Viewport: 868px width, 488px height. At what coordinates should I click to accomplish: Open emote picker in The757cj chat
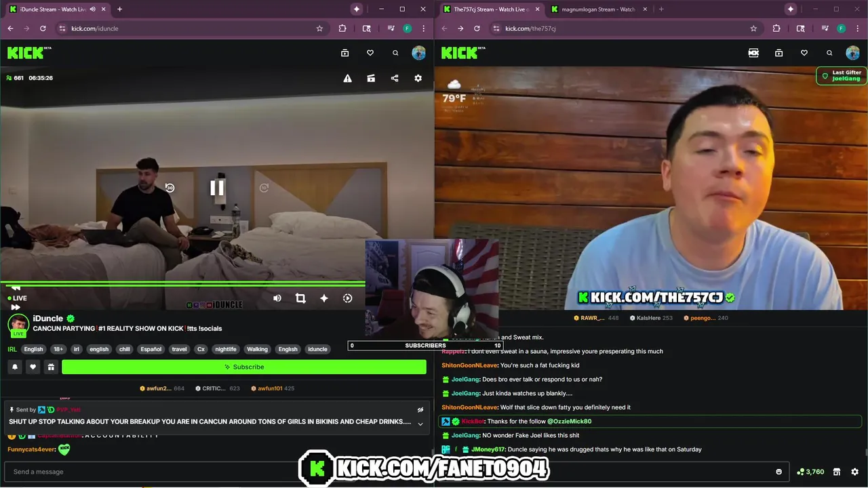pyautogui.click(x=778, y=472)
